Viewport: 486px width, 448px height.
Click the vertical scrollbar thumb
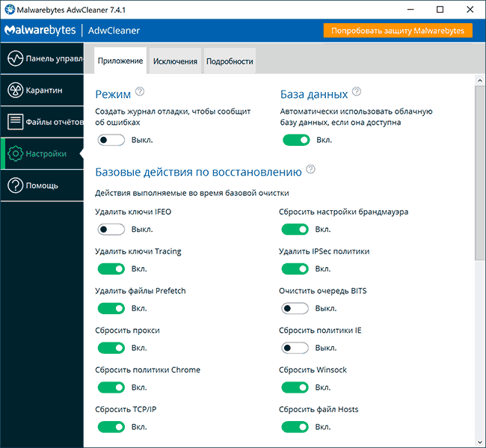coord(480,173)
